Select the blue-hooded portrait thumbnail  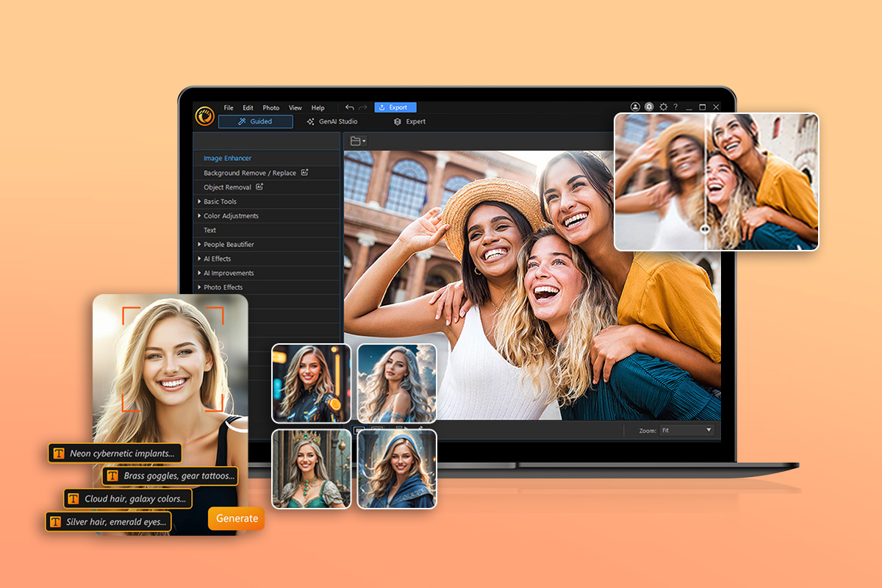click(397, 469)
